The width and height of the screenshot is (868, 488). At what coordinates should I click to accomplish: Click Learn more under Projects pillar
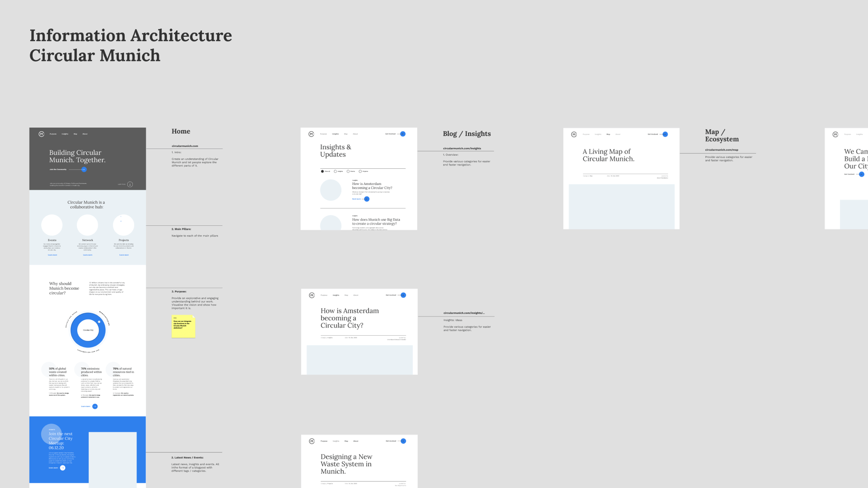124,255
